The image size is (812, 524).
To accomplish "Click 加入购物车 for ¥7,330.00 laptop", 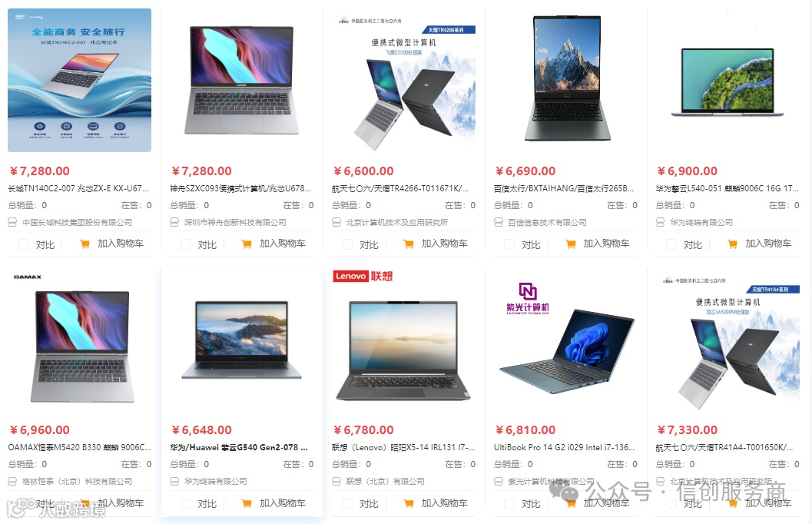I will pos(760,502).
